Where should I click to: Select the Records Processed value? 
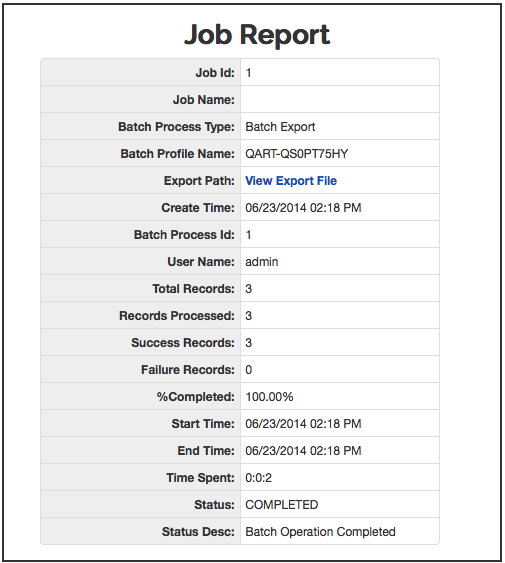pos(249,316)
